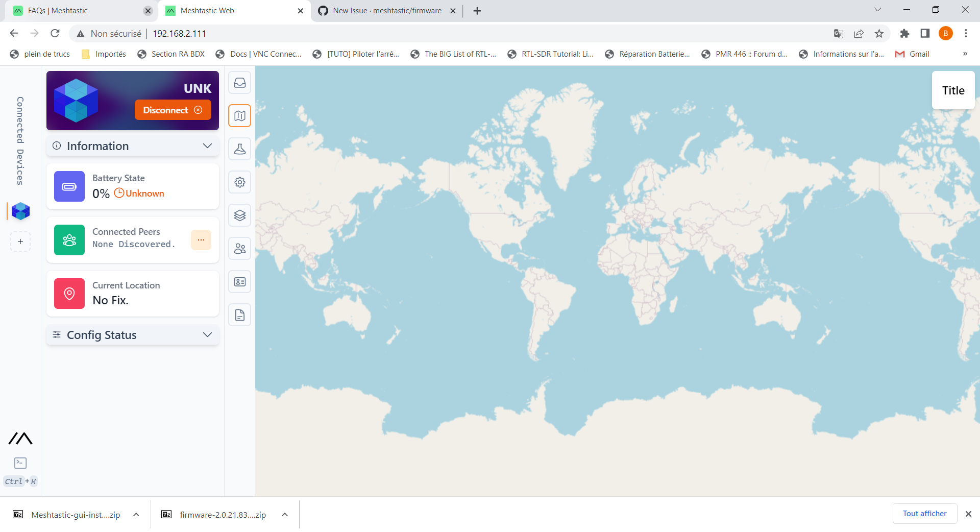
Task: Click the Current Location pin icon
Action: [x=69, y=294]
